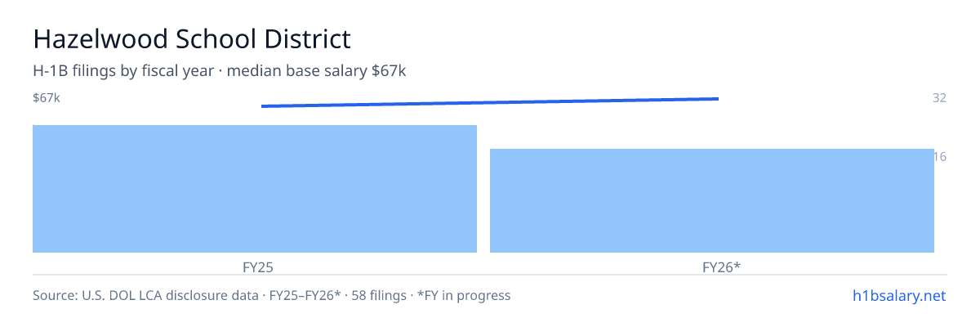The image size is (980, 327).
Task: Click the Hazelwood School District title
Action: click(x=192, y=38)
